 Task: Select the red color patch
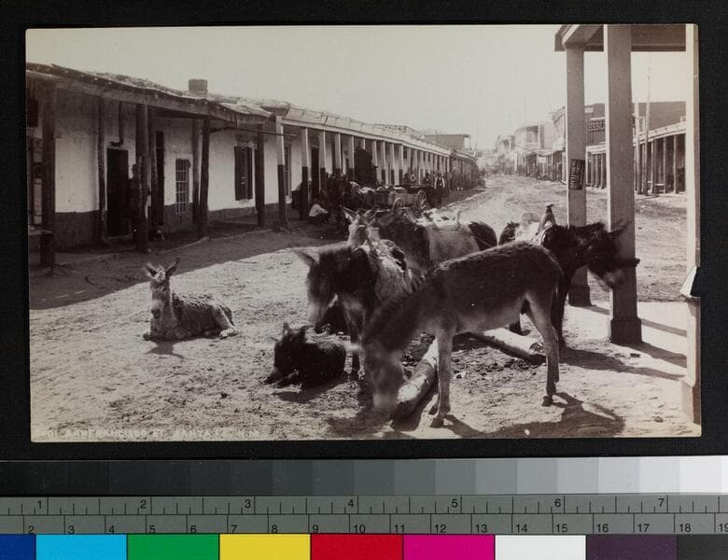click(x=356, y=547)
